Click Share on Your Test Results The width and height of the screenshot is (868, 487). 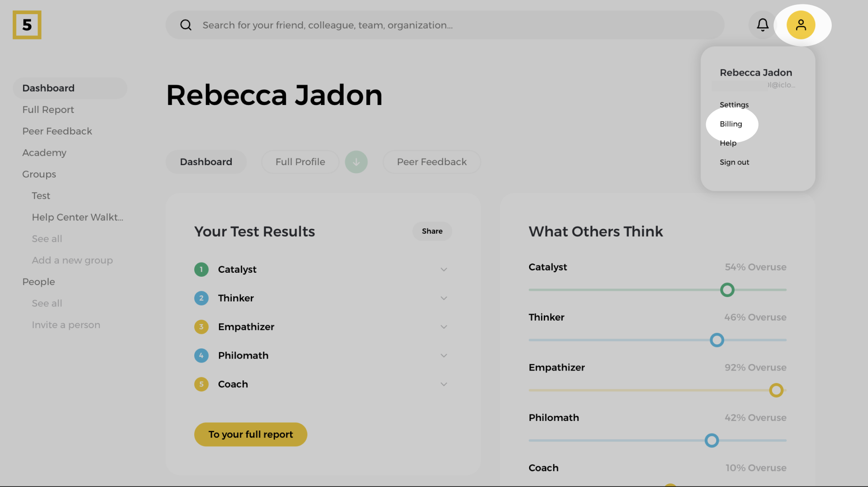[432, 231]
